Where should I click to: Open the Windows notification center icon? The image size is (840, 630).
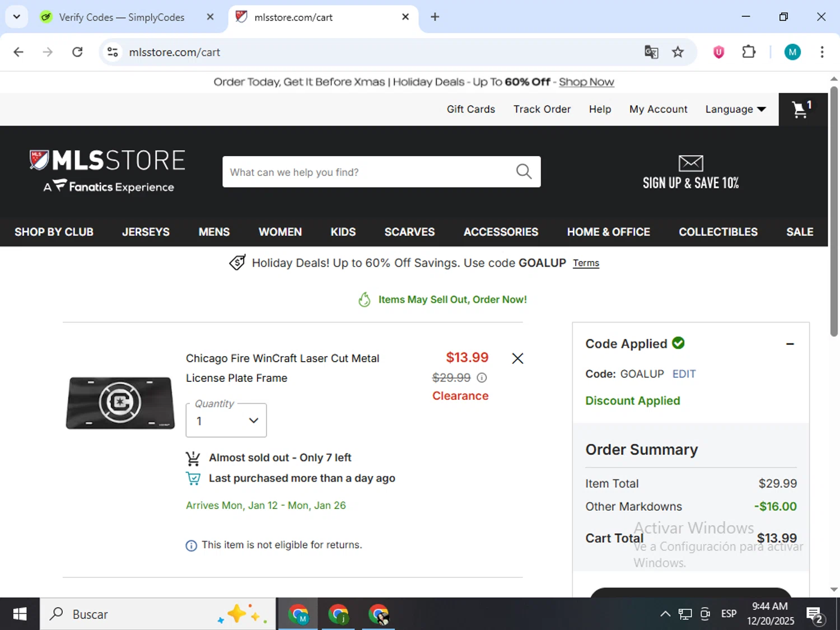(815, 614)
